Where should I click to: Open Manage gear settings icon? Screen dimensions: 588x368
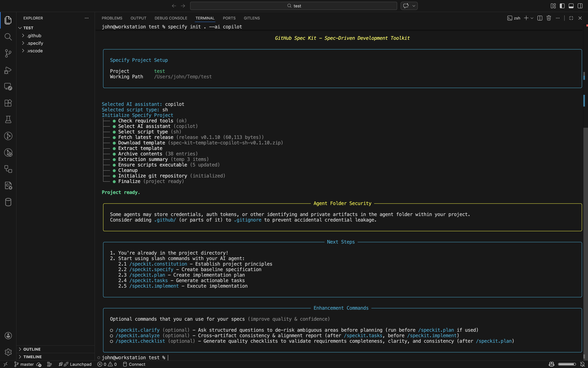point(8,352)
